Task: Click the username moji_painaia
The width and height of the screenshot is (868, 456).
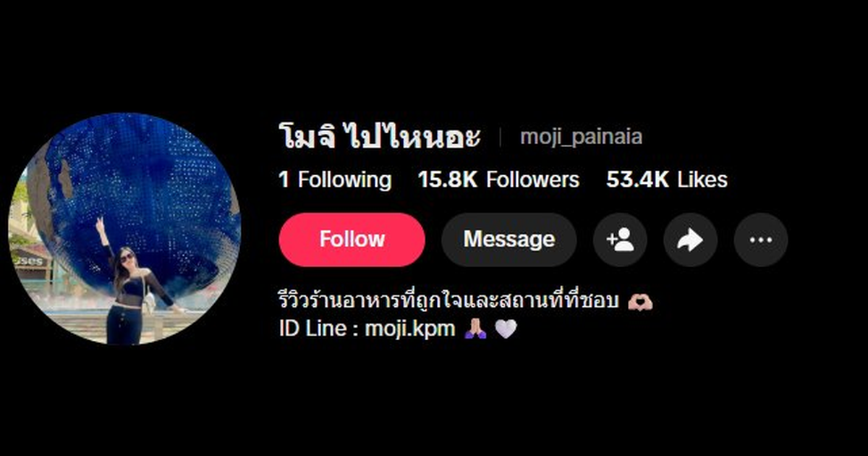Action: click(x=581, y=137)
